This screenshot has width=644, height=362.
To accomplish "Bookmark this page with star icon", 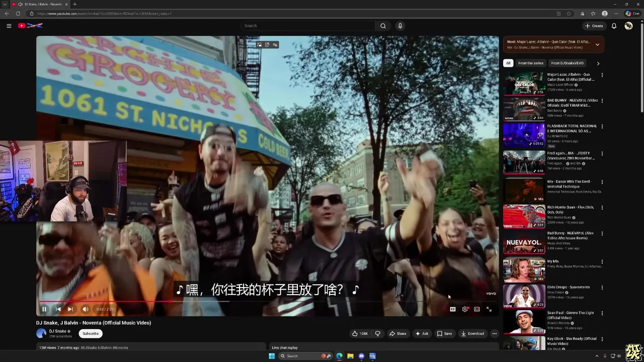I will (569, 14).
